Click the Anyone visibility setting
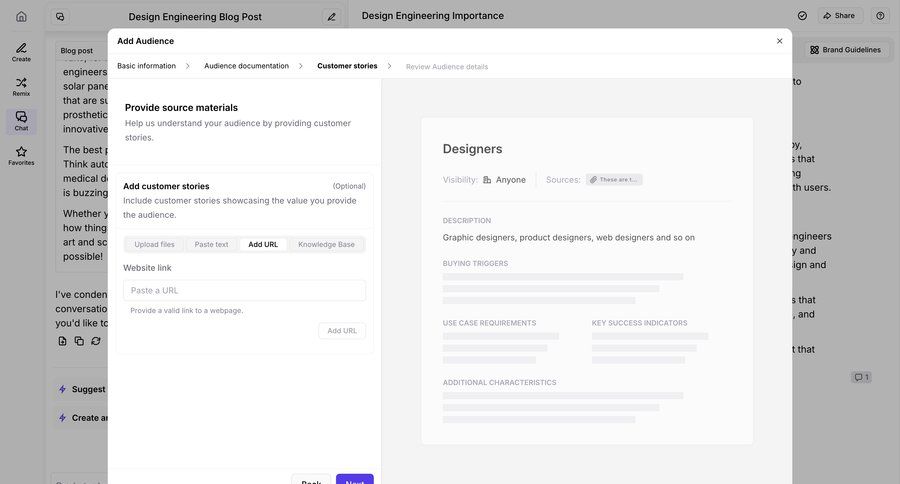The height and width of the screenshot is (484, 900). click(x=504, y=180)
